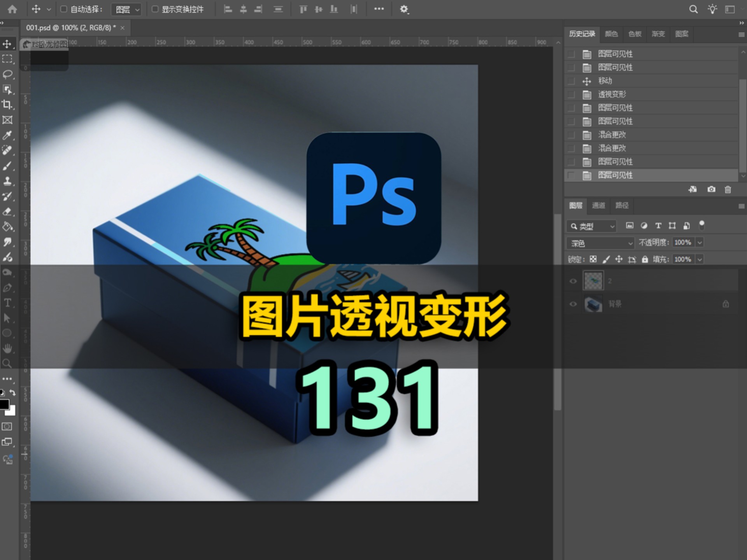Click the opacity 100% value field
Image resolution: width=747 pixels, height=560 pixels.
coord(683,243)
